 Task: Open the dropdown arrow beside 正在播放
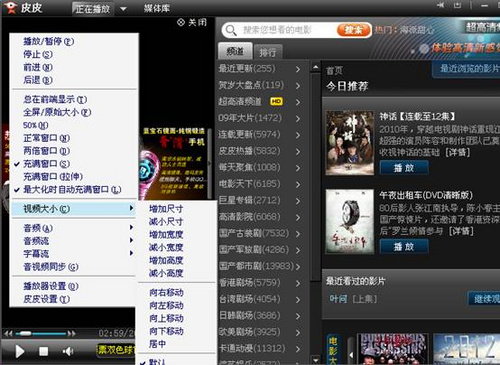[123, 9]
